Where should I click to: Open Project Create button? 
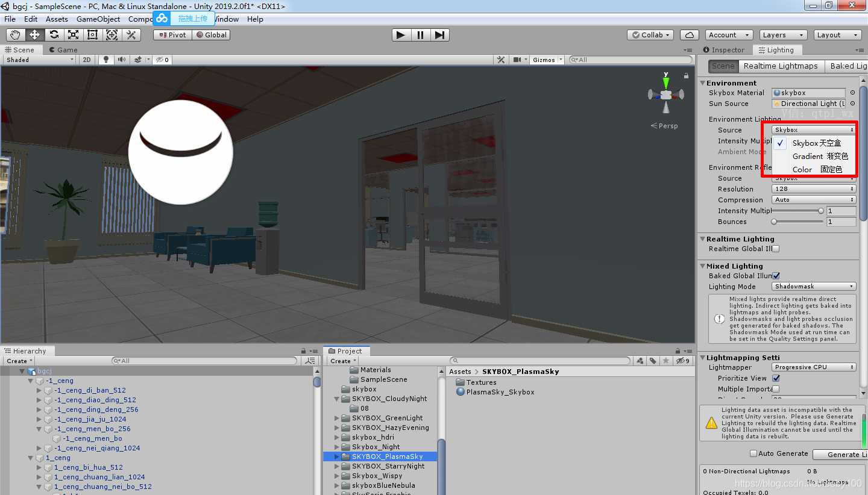(x=343, y=361)
